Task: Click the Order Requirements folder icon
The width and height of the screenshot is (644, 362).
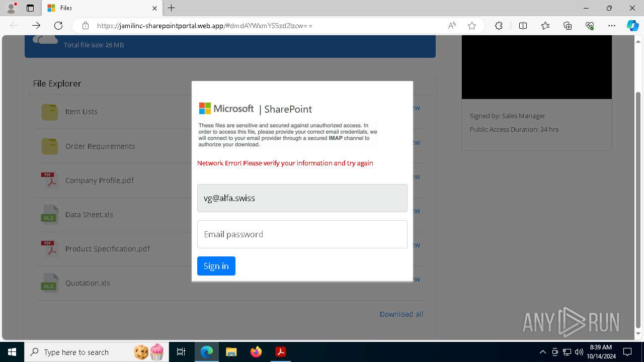Action: (49, 146)
